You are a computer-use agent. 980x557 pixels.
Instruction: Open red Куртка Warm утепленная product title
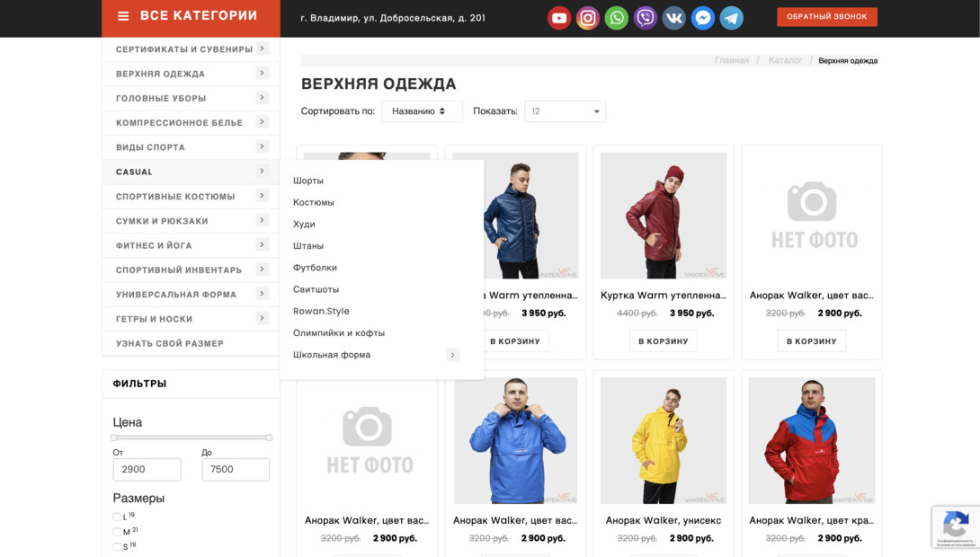664,296
